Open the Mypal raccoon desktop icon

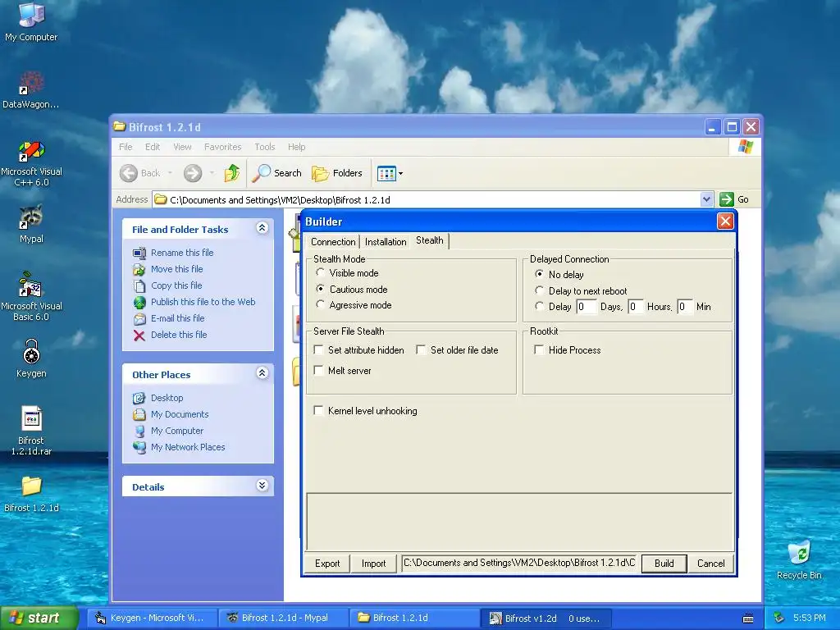tap(31, 224)
